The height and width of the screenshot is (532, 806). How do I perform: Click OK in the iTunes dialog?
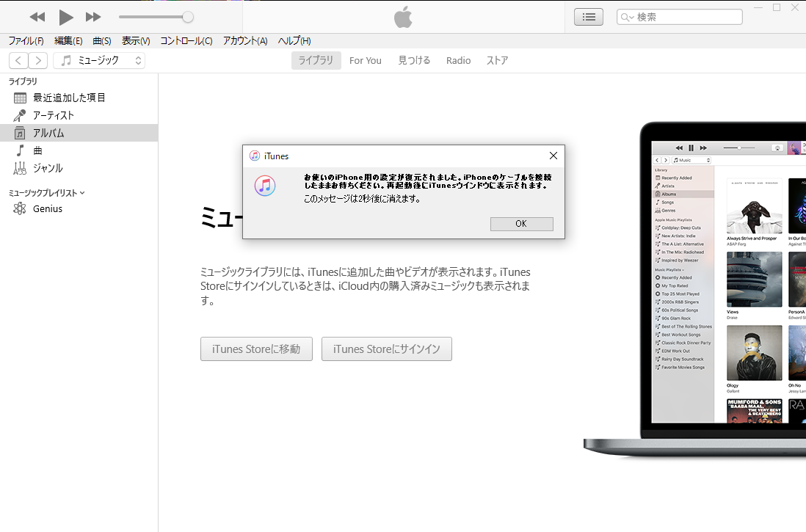pos(521,224)
